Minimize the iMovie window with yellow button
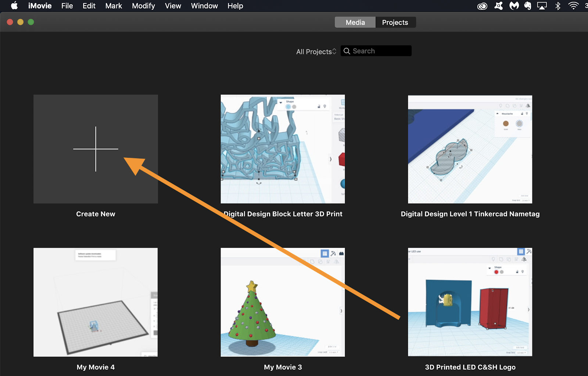 click(20, 22)
